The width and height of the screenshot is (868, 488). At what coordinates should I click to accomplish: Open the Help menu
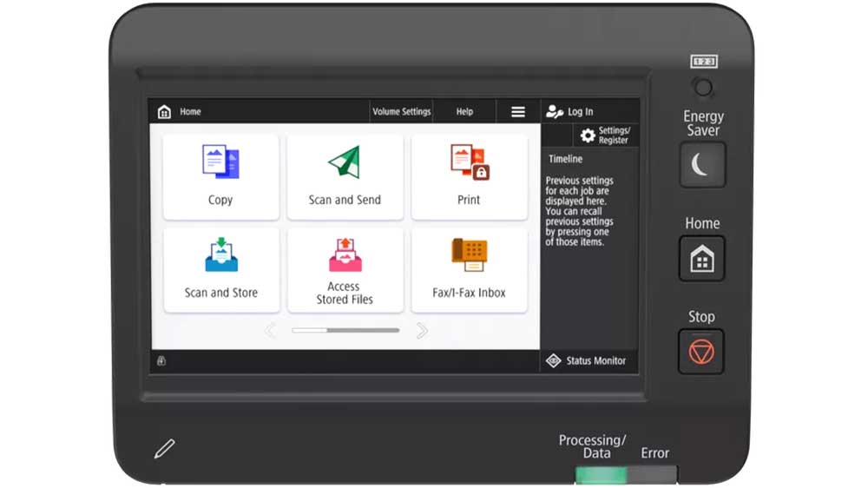click(x=464, y=112)
